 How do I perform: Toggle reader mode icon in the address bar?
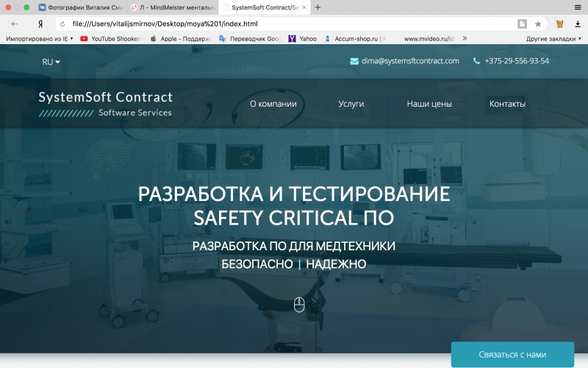522,24
